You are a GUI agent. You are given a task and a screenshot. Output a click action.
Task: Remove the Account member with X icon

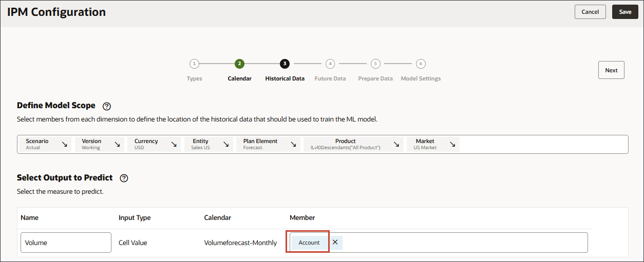click(x=335, y=243)
